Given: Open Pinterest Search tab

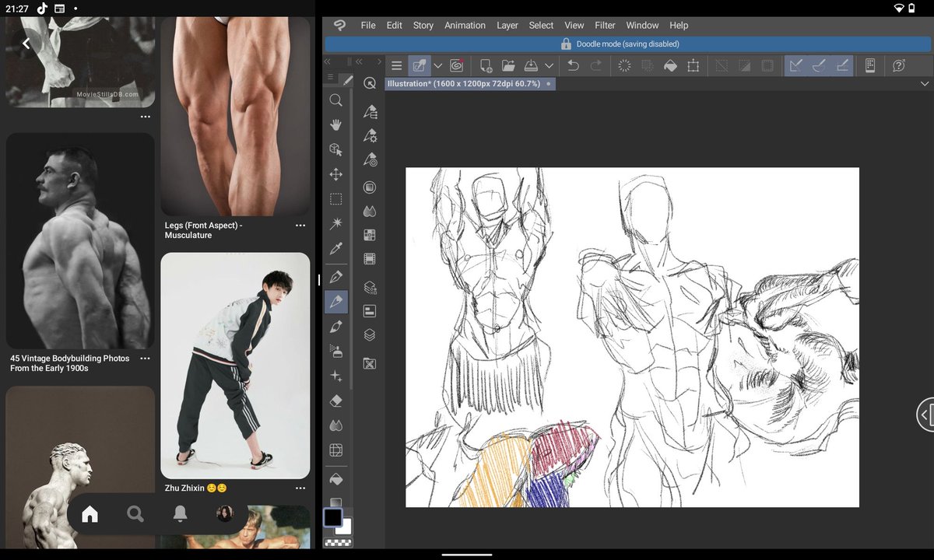Looking at the screenshot, I should pyautogui.click(x=135, y=513).
